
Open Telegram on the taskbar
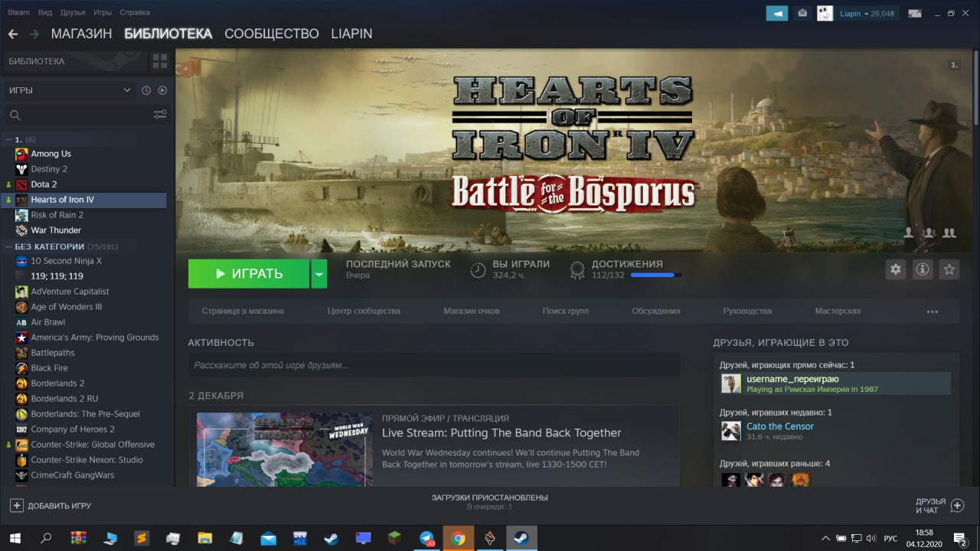[x=427, y=539]
